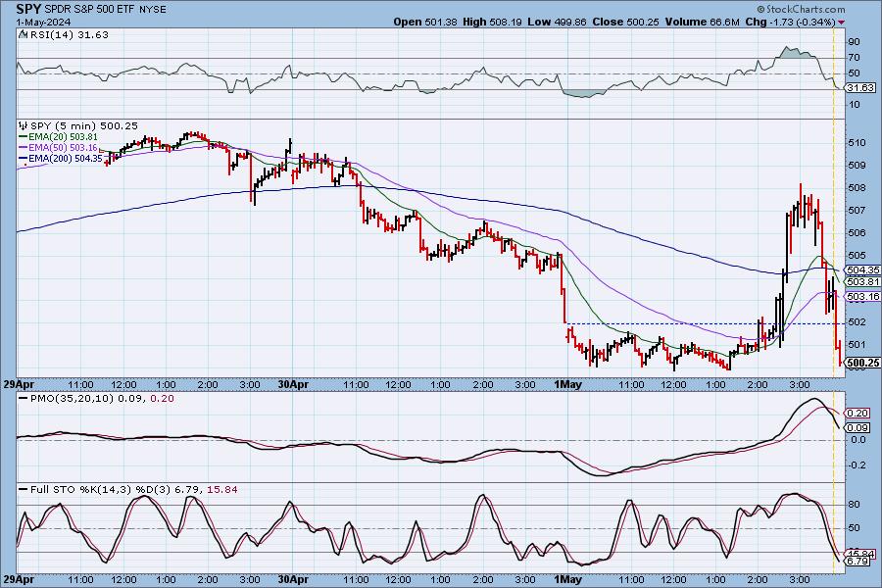Viewport: 882px width, 588px height.
Task: Click the boxed 6.79 stochastic axis value
Action: 857,561
